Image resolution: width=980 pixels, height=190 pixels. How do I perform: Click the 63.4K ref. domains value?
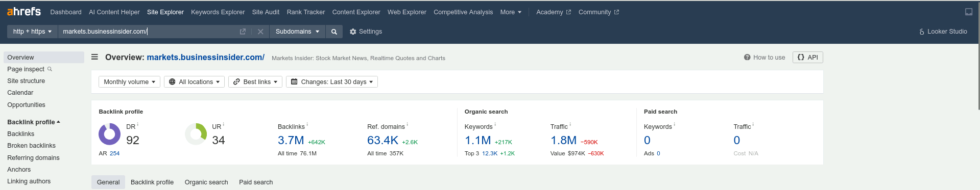click(x=383, y=141)
